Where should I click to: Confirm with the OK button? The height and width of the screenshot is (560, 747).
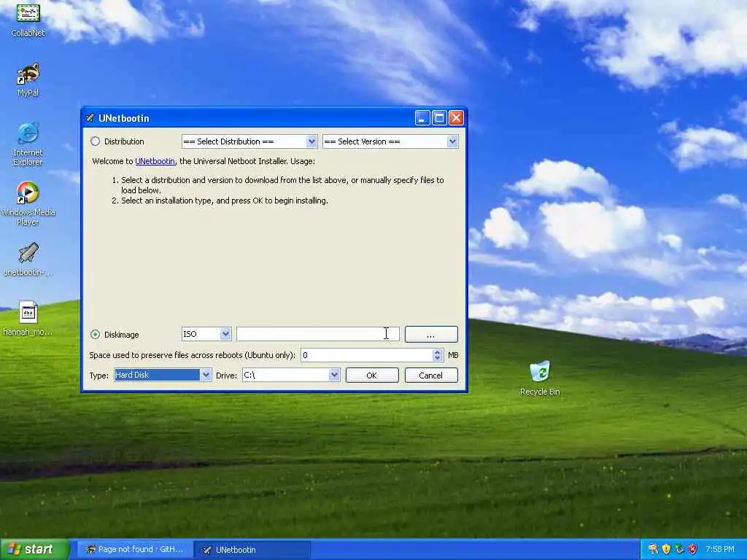(372, 376)
